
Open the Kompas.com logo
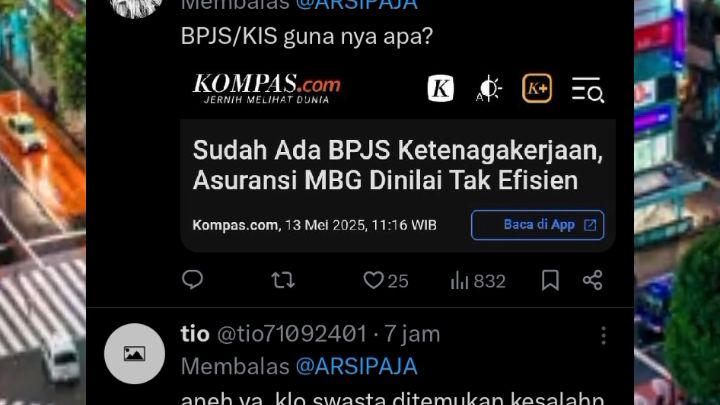pyautogui.click(x=266, y=88)
